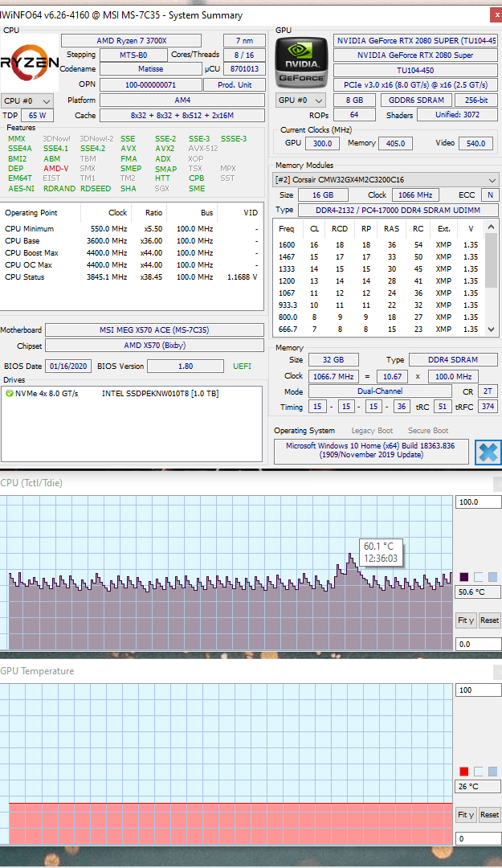502x868 pixels.
Task: Click the Cores/Threads 8 / 16 value
Action: [x=244, y=55]
